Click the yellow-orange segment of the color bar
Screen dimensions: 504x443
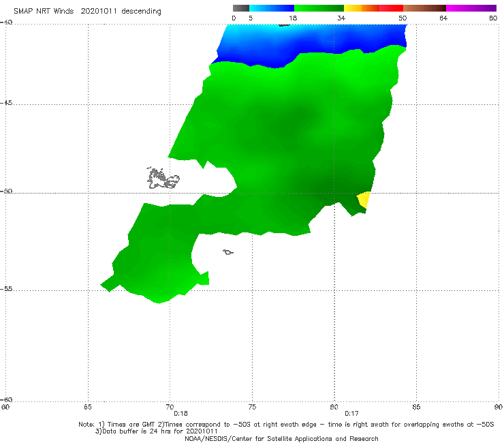[362, 8]
